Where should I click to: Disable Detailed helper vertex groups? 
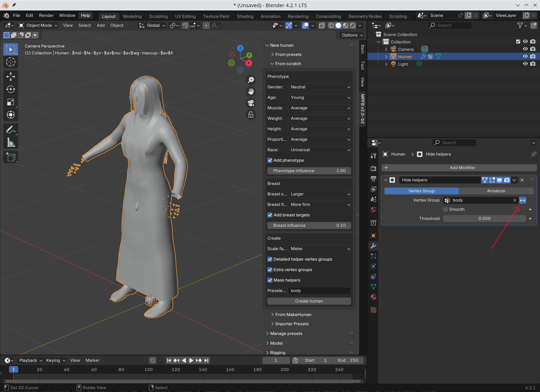tap(270, 259)
